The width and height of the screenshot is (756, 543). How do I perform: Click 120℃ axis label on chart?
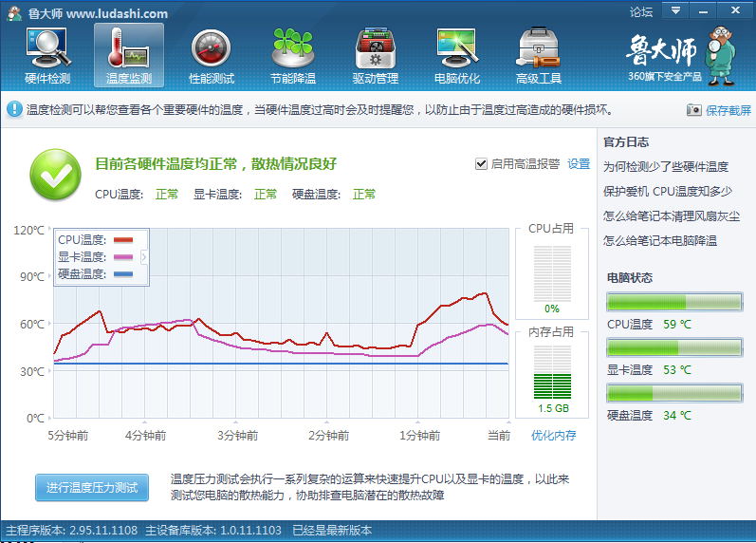coord(28,231)
